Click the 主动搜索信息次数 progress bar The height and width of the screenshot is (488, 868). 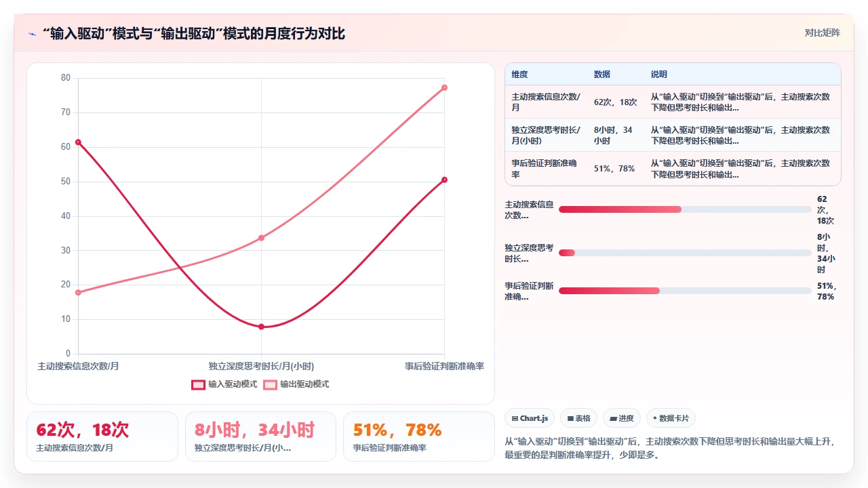685,209
